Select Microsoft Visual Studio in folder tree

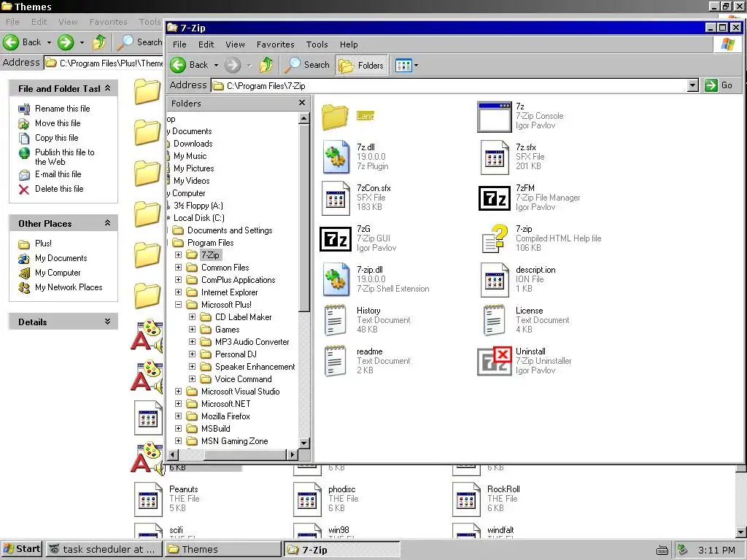pyautogui.click(x=240, y=392)
